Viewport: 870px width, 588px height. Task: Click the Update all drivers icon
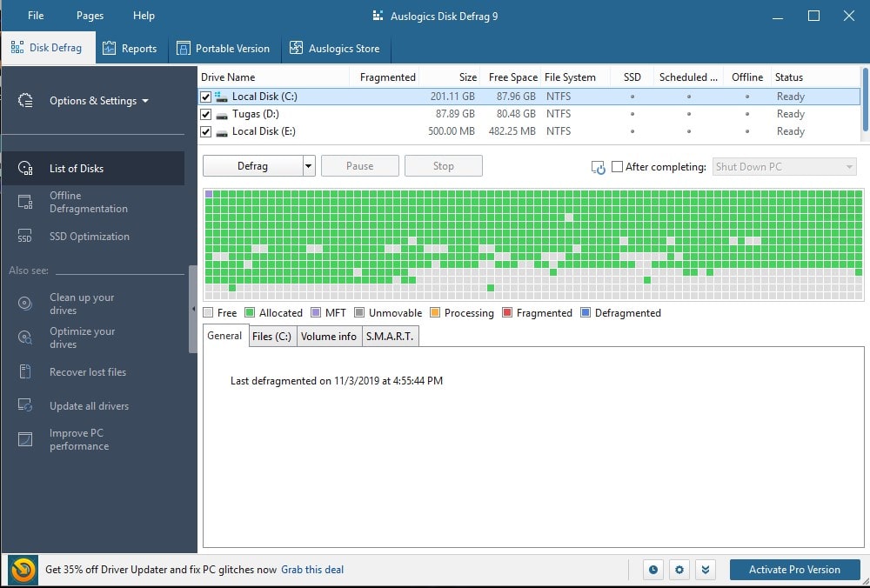(25, 405)
